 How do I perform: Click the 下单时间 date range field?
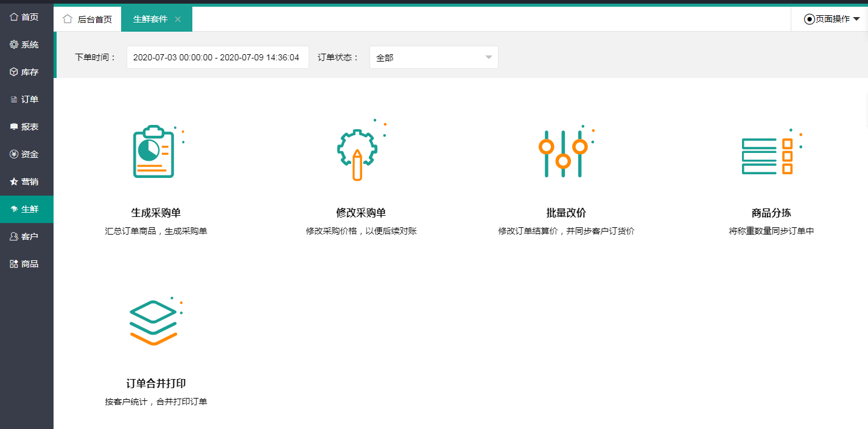pos(217,57)
